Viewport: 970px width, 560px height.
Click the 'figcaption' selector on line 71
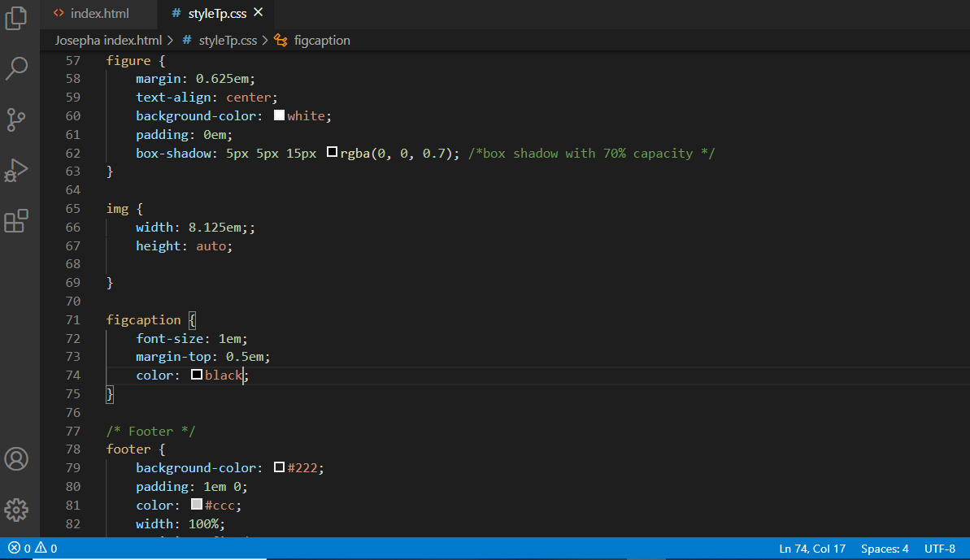(144, 319)
